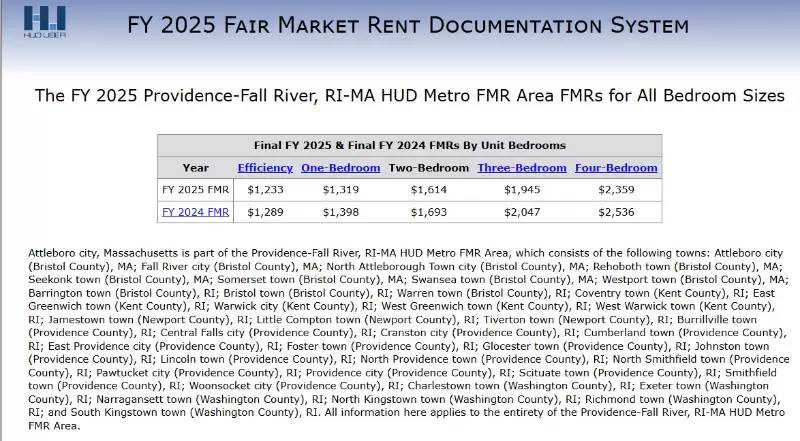The height and width of the screenshot is (441, 800).
Task: Click the $2,047 FY 2024 value
Action: tap(522, 212)
